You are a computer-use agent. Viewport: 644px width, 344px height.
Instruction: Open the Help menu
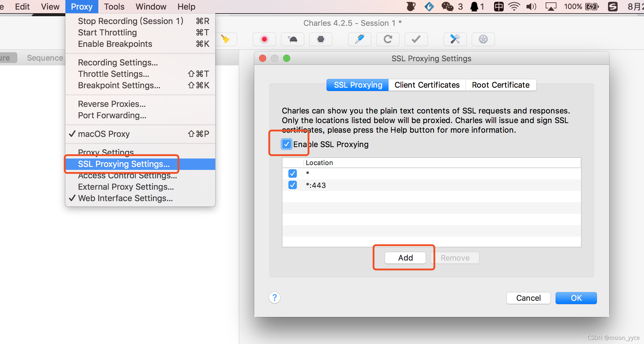(x=186, y=7)
